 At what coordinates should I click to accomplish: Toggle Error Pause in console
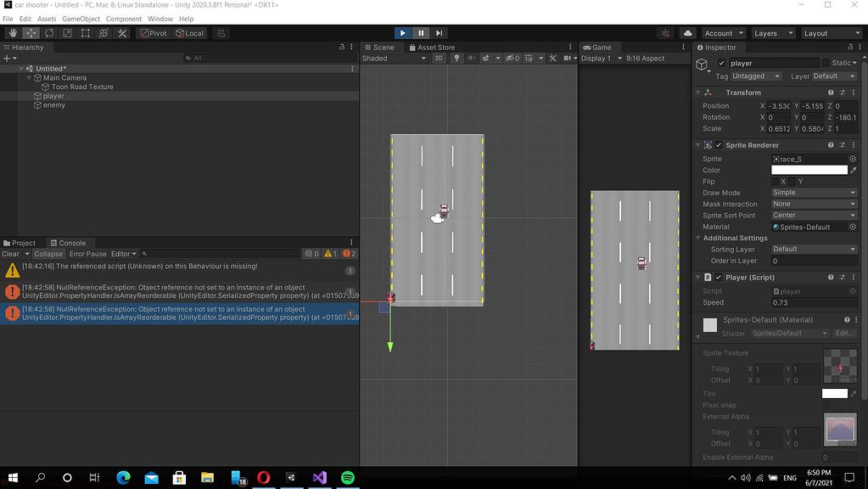[x=87, y=254]
